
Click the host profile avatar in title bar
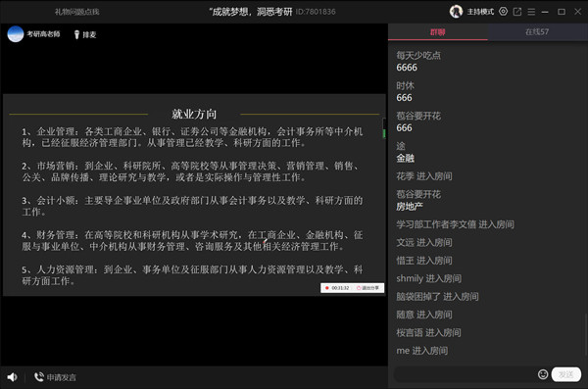coord(456,12)
